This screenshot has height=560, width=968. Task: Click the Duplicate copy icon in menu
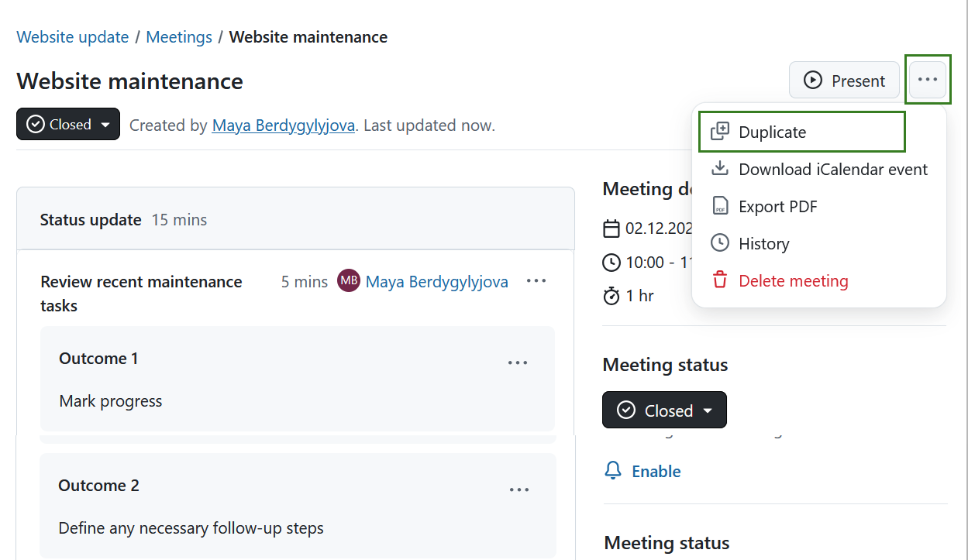[x=721, y=131]
